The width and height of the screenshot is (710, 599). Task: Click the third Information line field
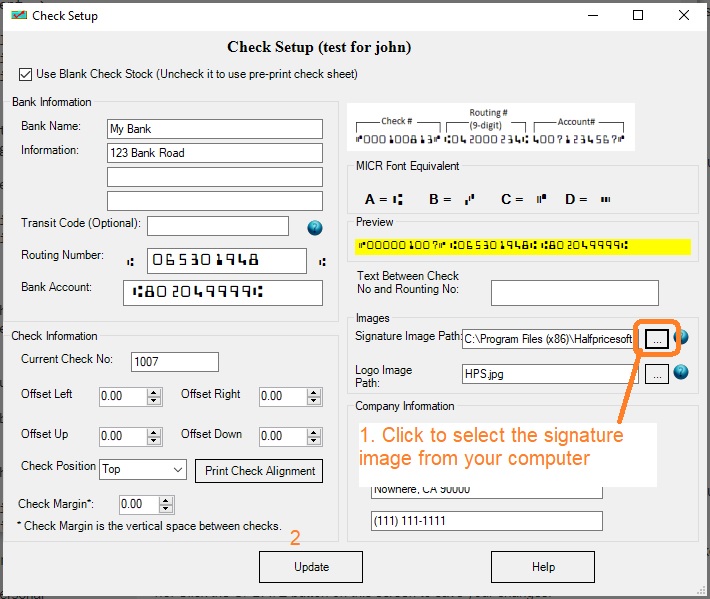[215, 201]
